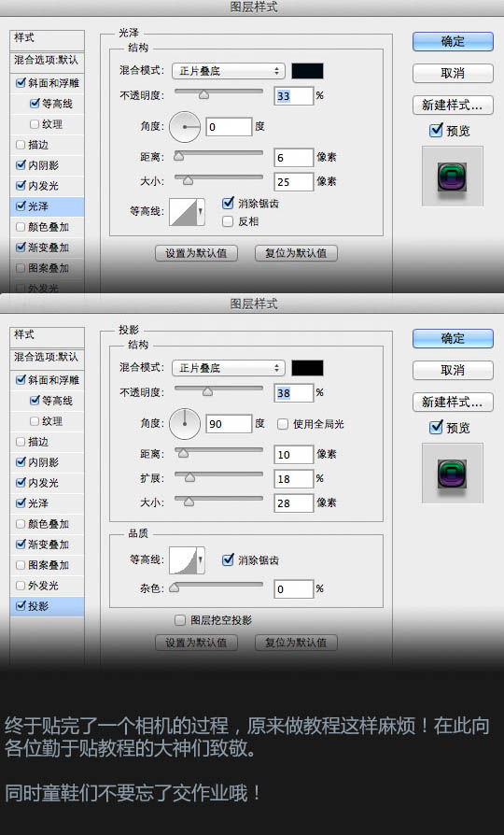This screenshot has width=504, height=835.
Task: Click the angle dial in the 光泽 dialog
Action: (x=185, y=127)
